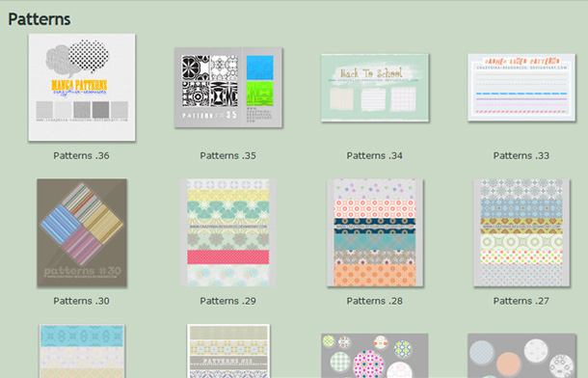588x378 pixels.
Task: Open the Patterns .29 pastel strips thumbnail
Action: click(228, 232)
